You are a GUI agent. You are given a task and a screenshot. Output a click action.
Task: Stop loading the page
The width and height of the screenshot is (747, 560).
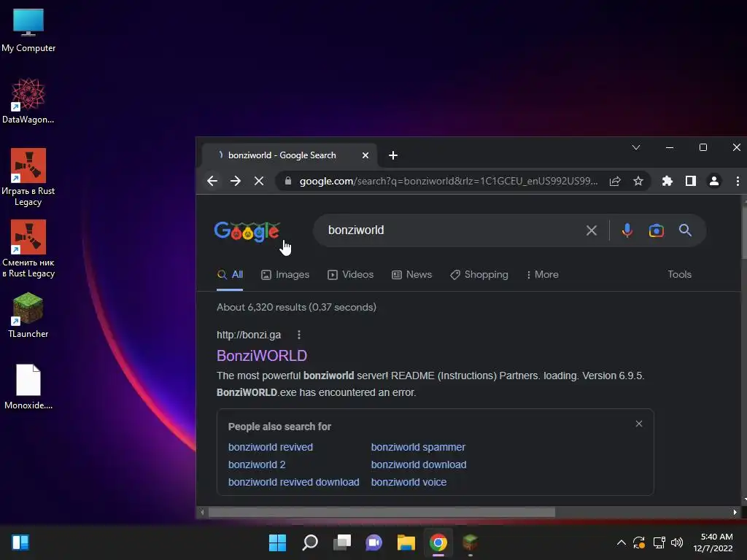[x=259, y=181]
